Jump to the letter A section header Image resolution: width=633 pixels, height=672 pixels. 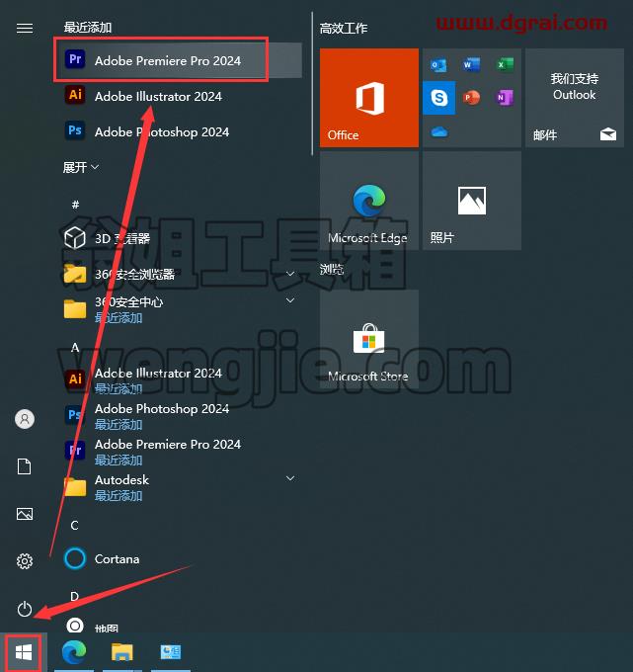pos(75,347)
